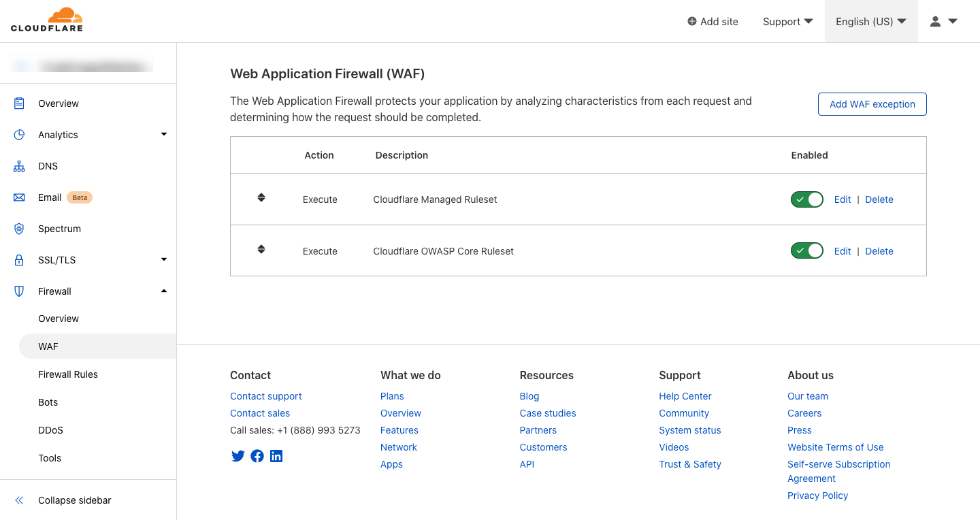Open the Help Center link
980x520 pixels.
point(685,396)
